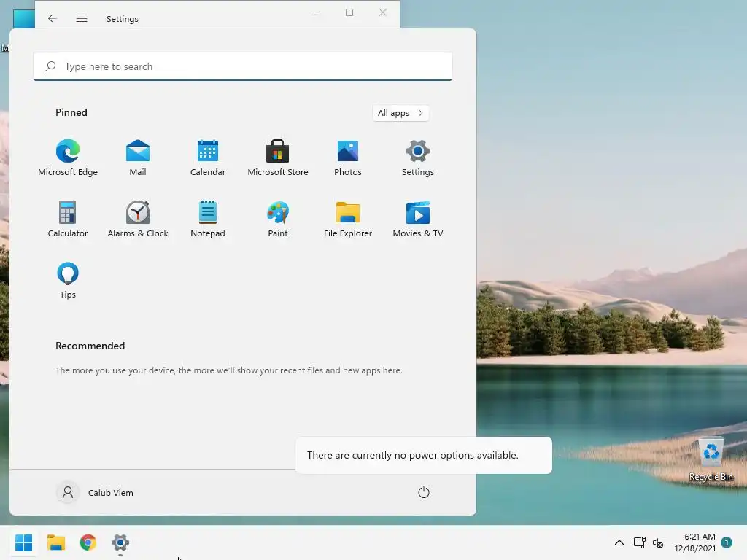Open the clock and date flyout

pyautogui.click(x=695, y=542)
